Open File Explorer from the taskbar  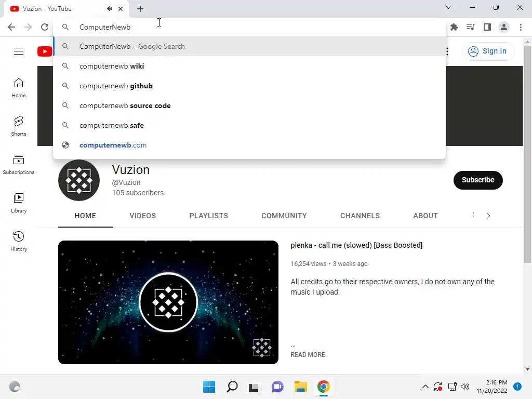click(301, 387)
